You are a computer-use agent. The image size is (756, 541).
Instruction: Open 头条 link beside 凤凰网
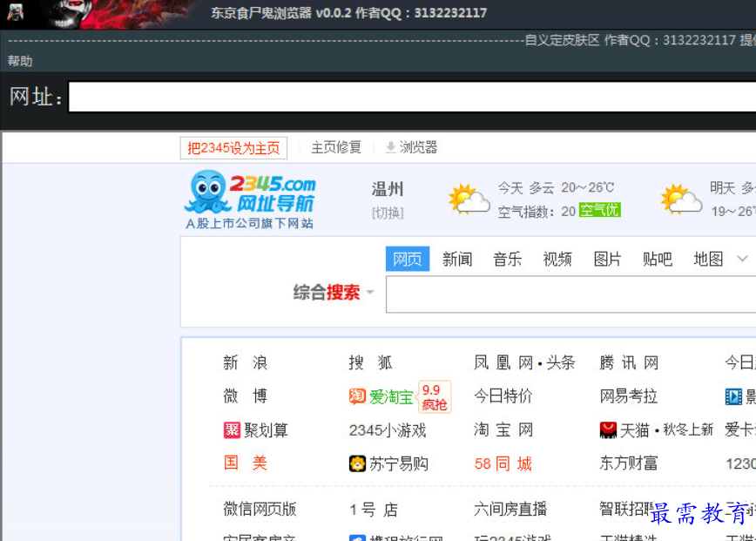click(560, 362)
